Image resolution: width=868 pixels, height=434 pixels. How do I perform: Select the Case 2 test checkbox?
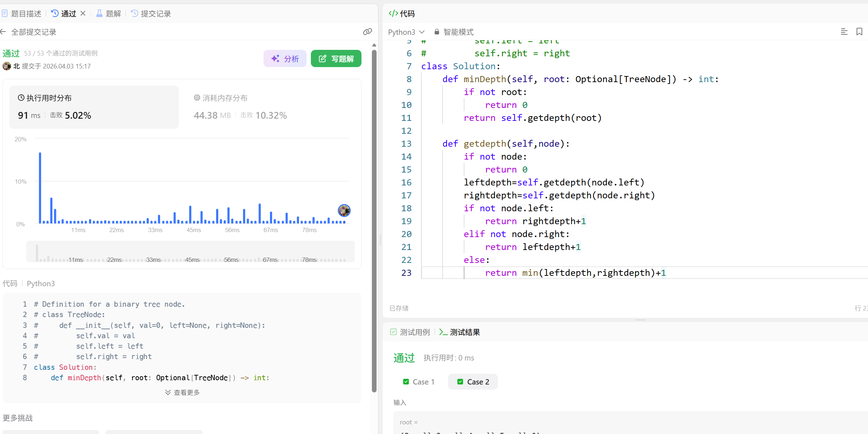460,382
